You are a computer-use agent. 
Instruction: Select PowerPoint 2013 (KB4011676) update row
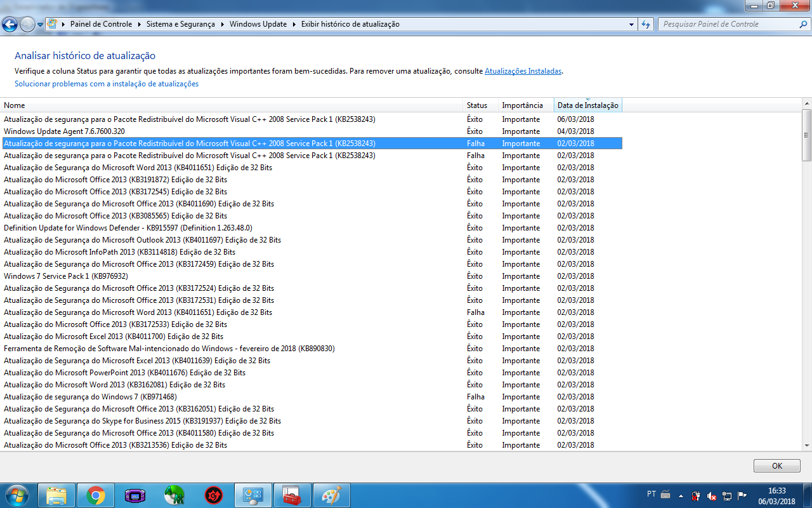(312, 373)
